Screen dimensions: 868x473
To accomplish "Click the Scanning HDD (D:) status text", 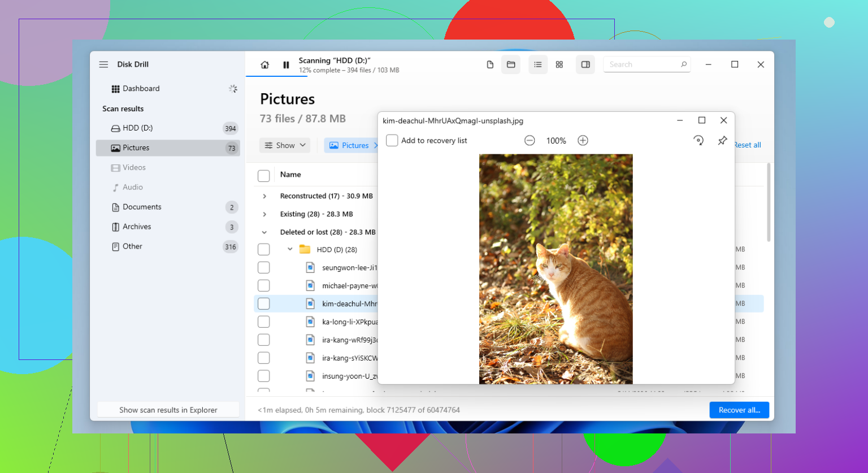I will [x=335, y=60].
